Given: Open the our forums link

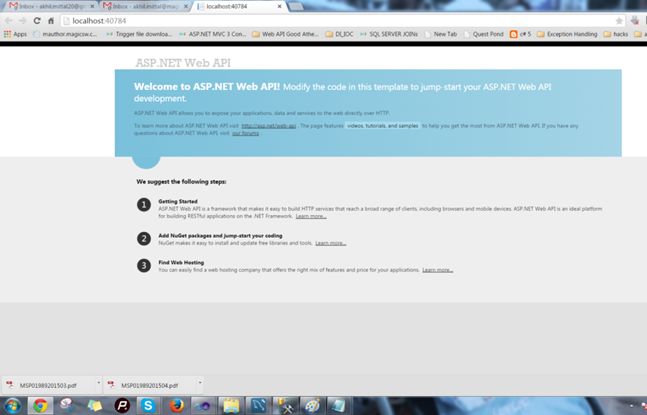Looking at the screenshot, I should [246, 133].
